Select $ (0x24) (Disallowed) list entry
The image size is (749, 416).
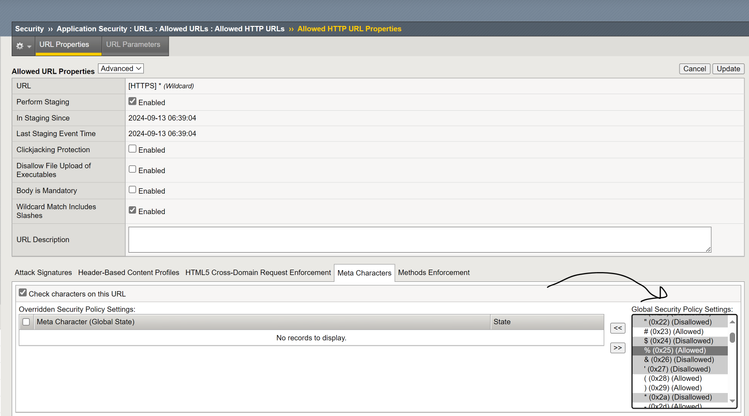point(680,341)
